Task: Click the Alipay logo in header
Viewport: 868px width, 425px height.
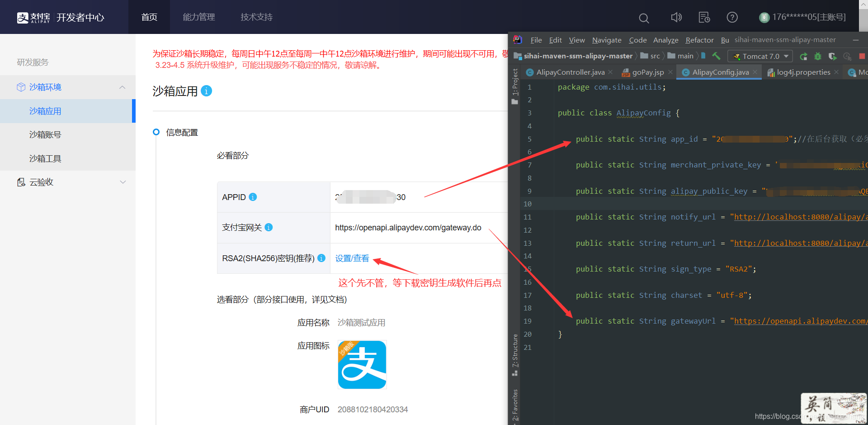Action: tap(33, 17)
